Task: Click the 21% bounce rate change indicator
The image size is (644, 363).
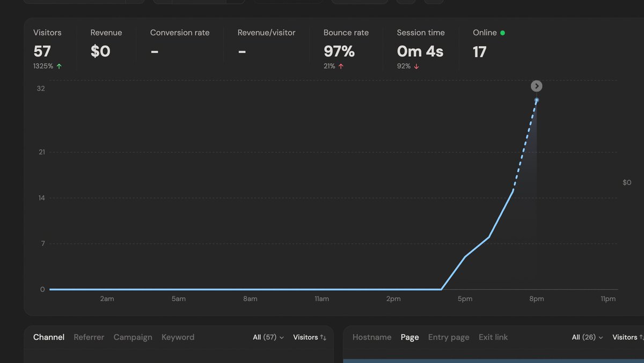Action: pos(333,66)
